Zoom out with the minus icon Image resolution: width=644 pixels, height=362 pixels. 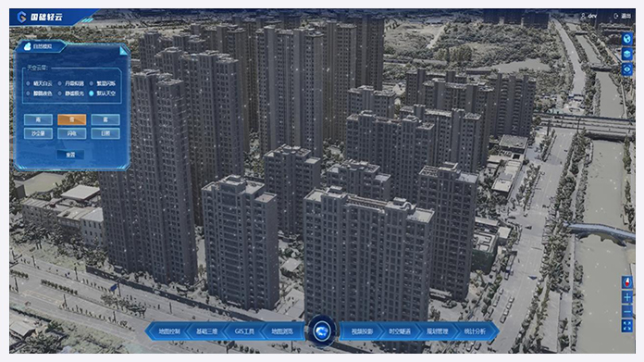626,312
